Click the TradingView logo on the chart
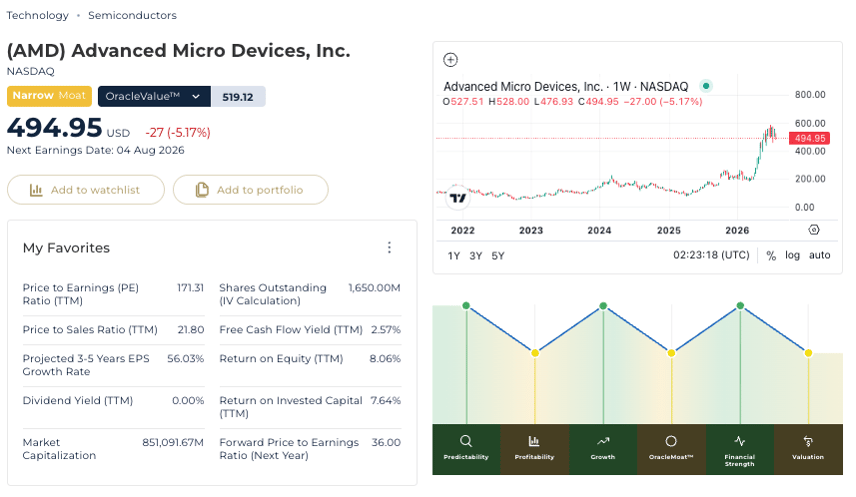This screenshot has height=497, width=856. pyautogui.click(x=457, y=198)
